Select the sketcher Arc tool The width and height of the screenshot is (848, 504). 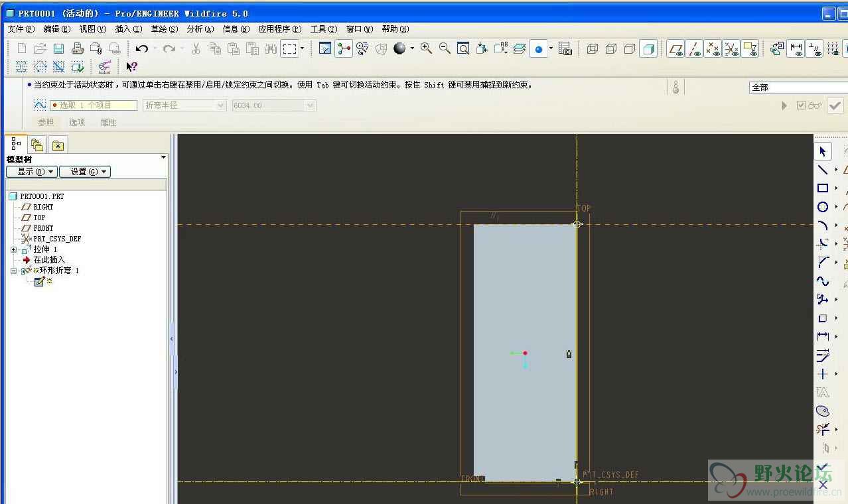823,225
